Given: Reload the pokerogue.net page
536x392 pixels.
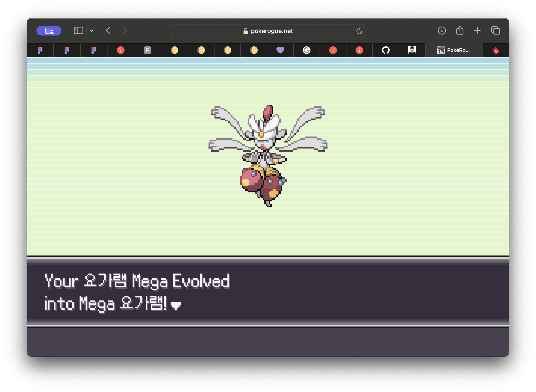Looking at the screenshot, I should pos(359,31).
